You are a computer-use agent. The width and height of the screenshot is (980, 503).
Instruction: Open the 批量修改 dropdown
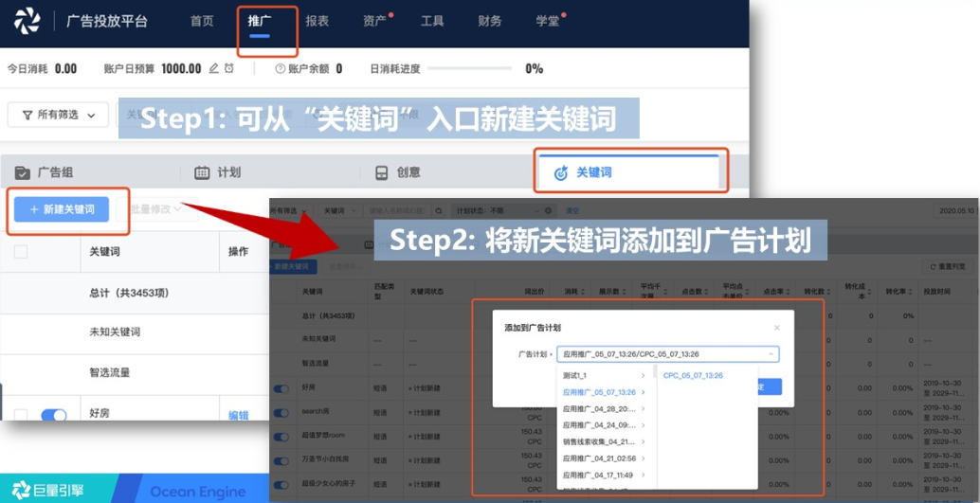coord(156,209)
